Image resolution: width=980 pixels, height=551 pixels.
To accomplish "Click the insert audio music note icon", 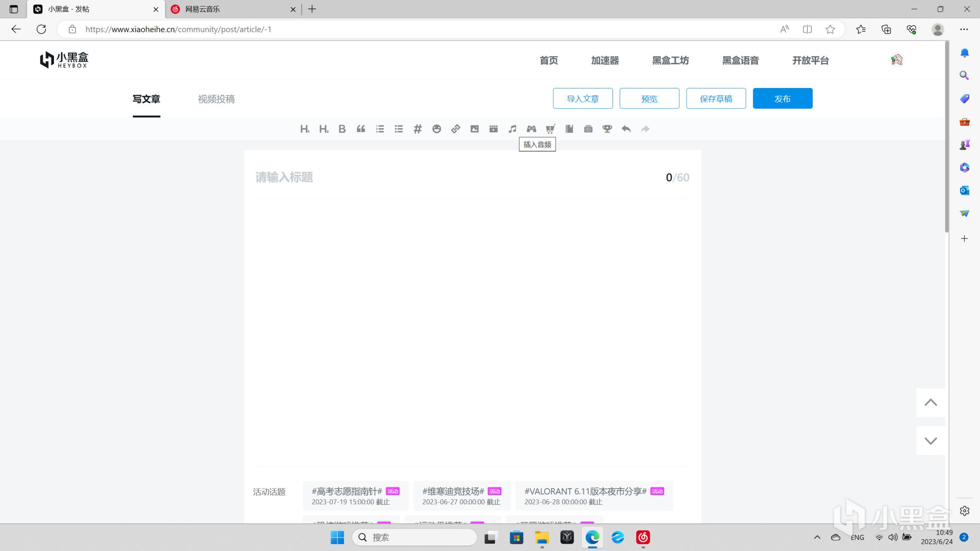I will [x=512, y=129].
